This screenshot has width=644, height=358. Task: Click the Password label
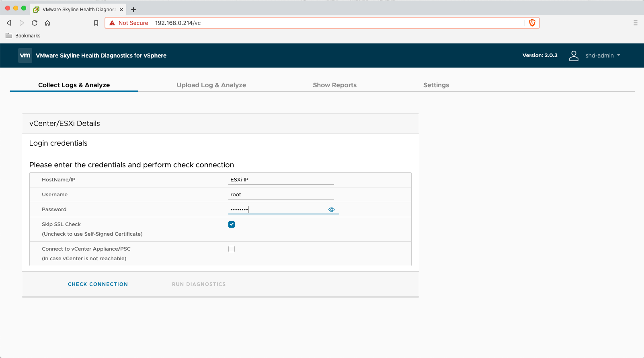coord(54,210)
